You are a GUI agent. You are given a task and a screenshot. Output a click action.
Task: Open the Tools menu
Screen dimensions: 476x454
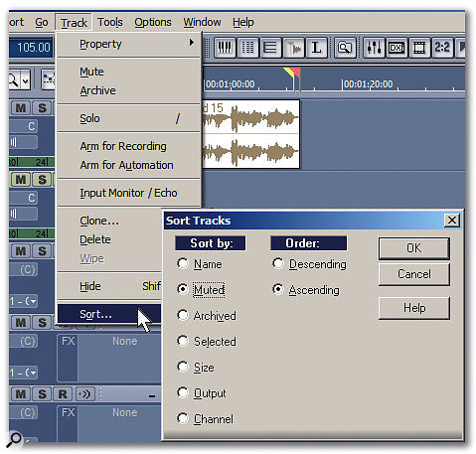pyautogui.click(x=110, y=22)
